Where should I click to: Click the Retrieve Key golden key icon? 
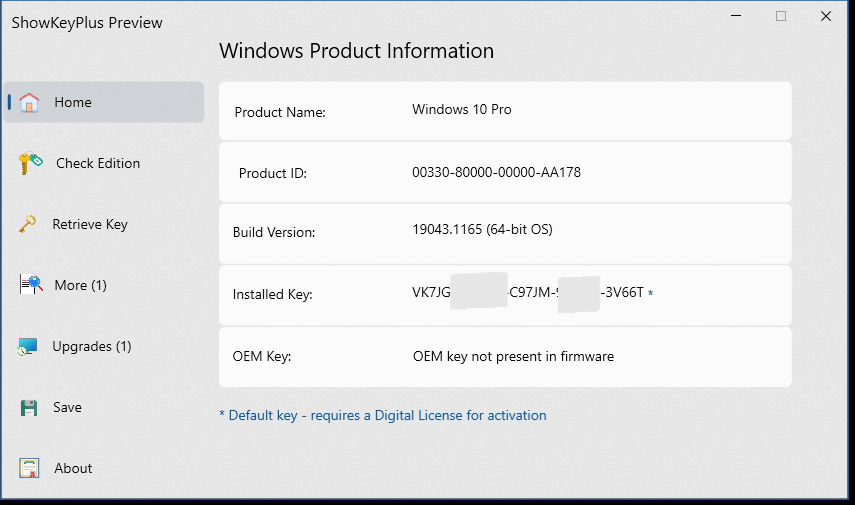tap(27, 224)
